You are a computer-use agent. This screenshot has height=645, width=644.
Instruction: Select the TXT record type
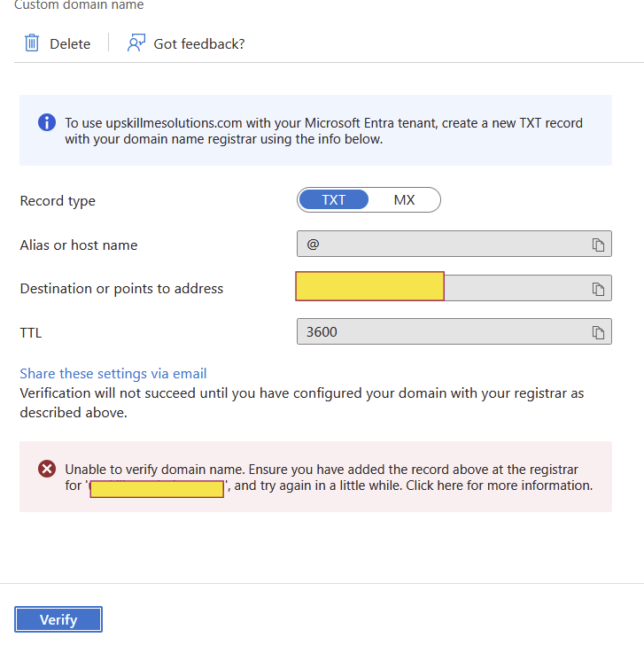[x=333, y=200]
